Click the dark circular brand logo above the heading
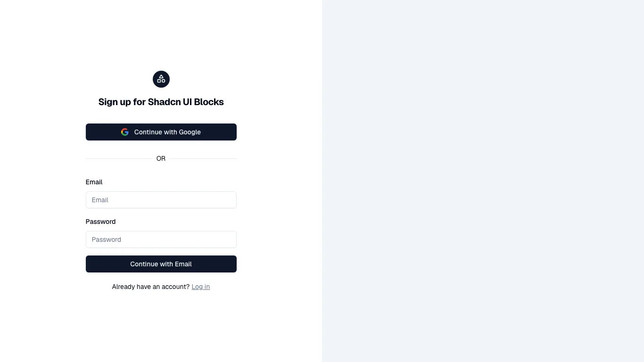The width and height of the screenshot is (644, 362). click(x=161, y=79)
